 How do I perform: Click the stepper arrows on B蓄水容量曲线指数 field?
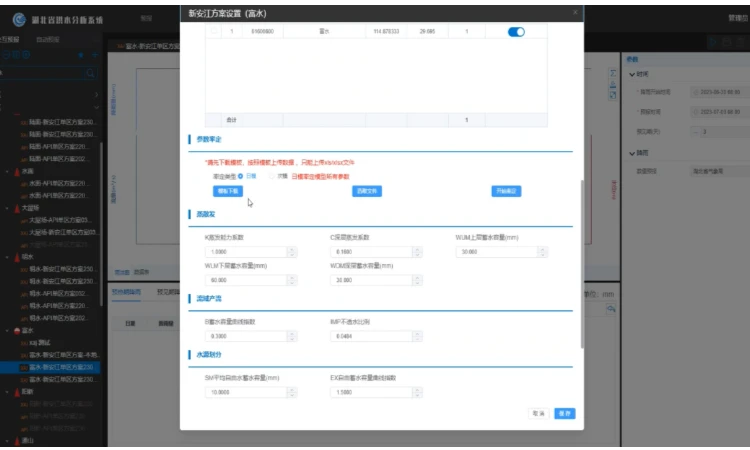pyautogui.click(x=291, y=336)
